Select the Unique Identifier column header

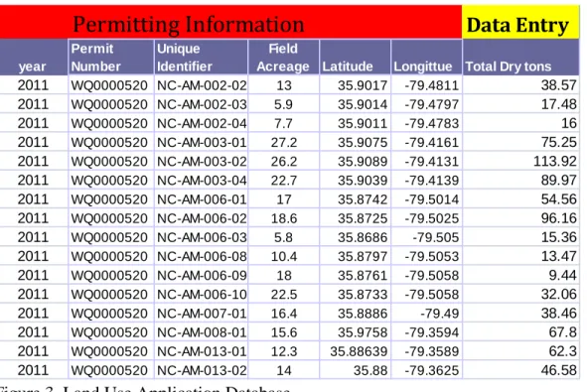[x=201, y=58]
